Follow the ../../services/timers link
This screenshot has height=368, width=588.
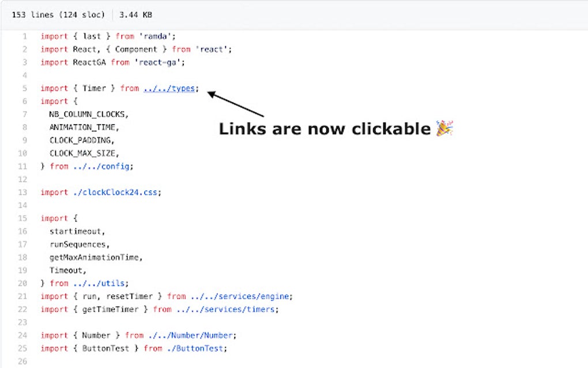click(226, 310)
